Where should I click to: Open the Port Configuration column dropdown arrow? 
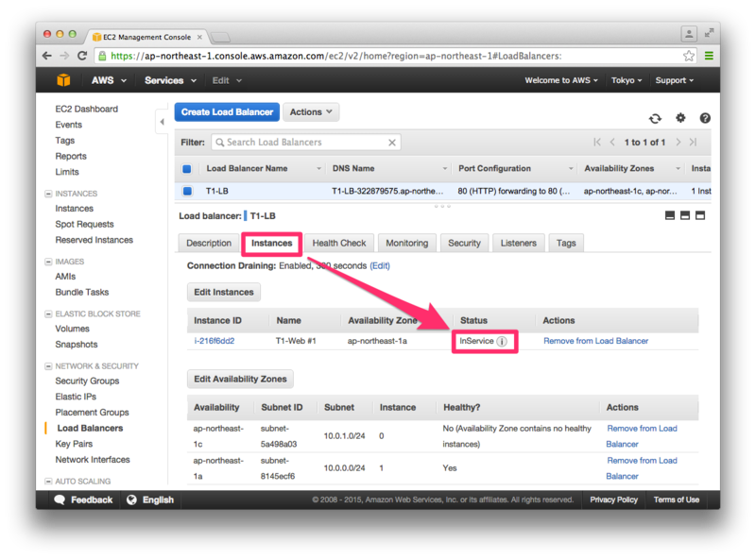[x=571, y=169]
